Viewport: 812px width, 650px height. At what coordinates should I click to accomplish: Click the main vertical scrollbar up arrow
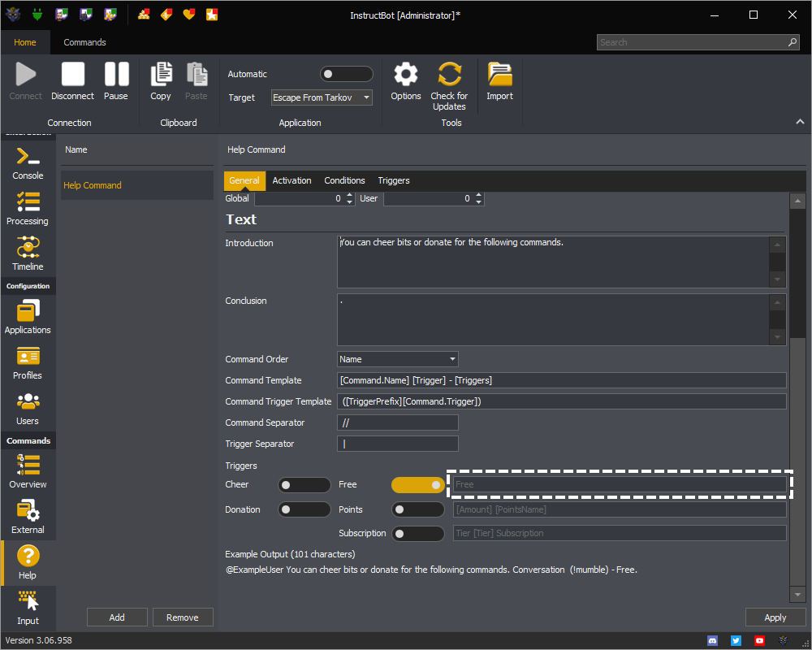pyautogui.click(x=797, y=201)
